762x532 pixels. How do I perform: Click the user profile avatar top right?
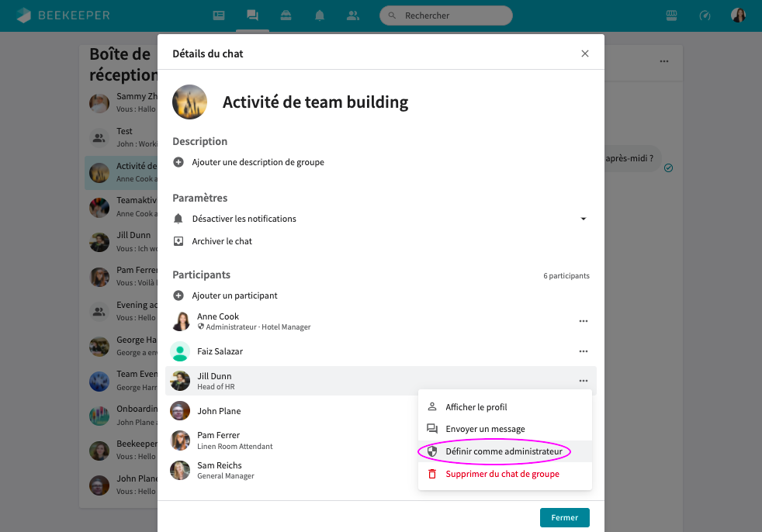point(739,16)
